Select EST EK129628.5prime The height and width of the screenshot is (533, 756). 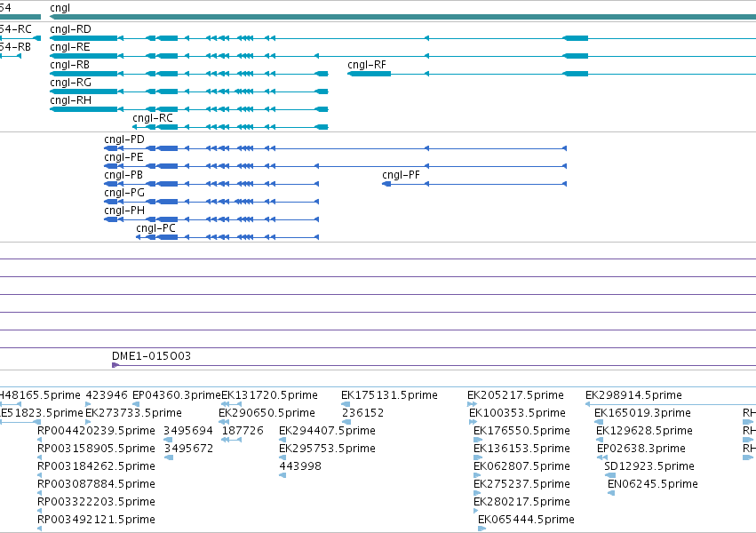[645, 431]
